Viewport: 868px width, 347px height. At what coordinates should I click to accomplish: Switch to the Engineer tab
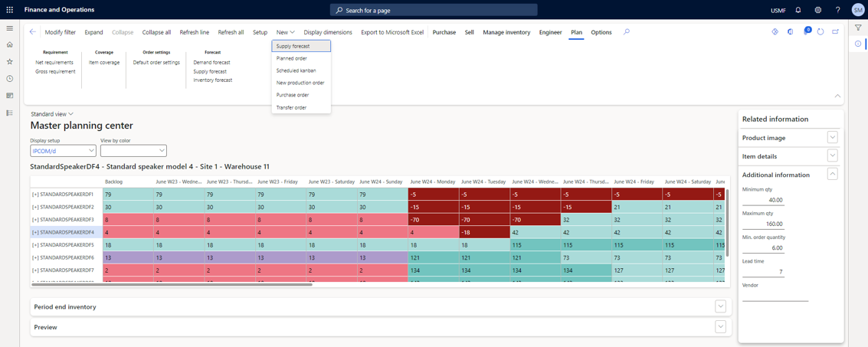click(551, 32)
